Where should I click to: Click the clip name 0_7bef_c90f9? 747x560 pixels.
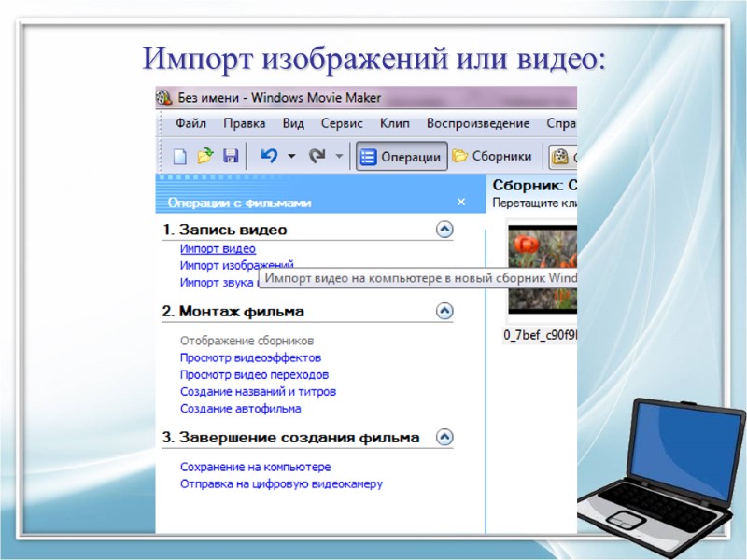[x=540, y=335]
